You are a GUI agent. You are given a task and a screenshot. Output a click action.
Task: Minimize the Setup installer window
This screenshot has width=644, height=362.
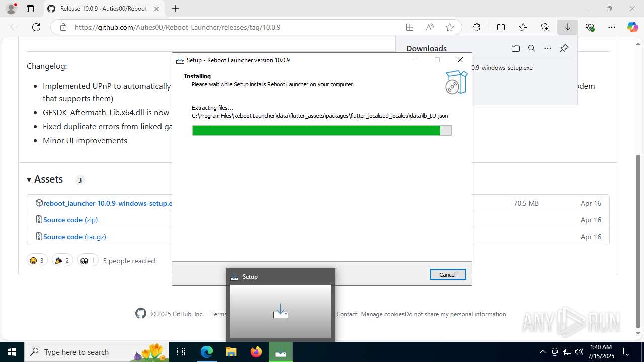coord(415,60)
